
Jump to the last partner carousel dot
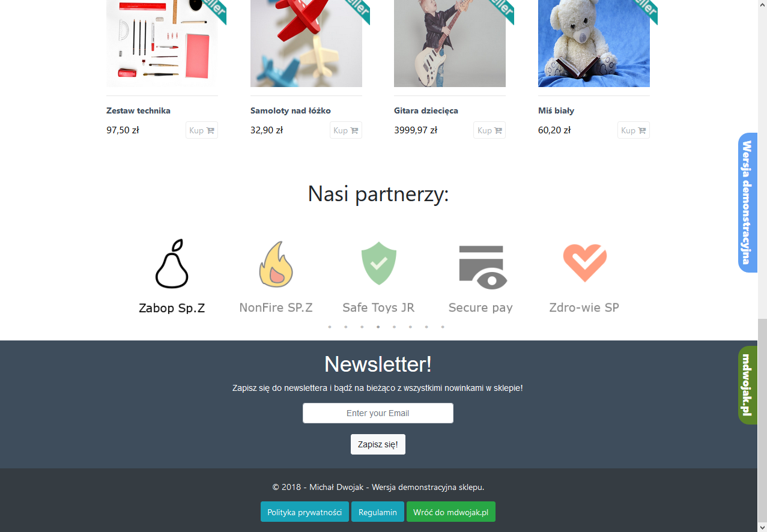click(443, 327)
